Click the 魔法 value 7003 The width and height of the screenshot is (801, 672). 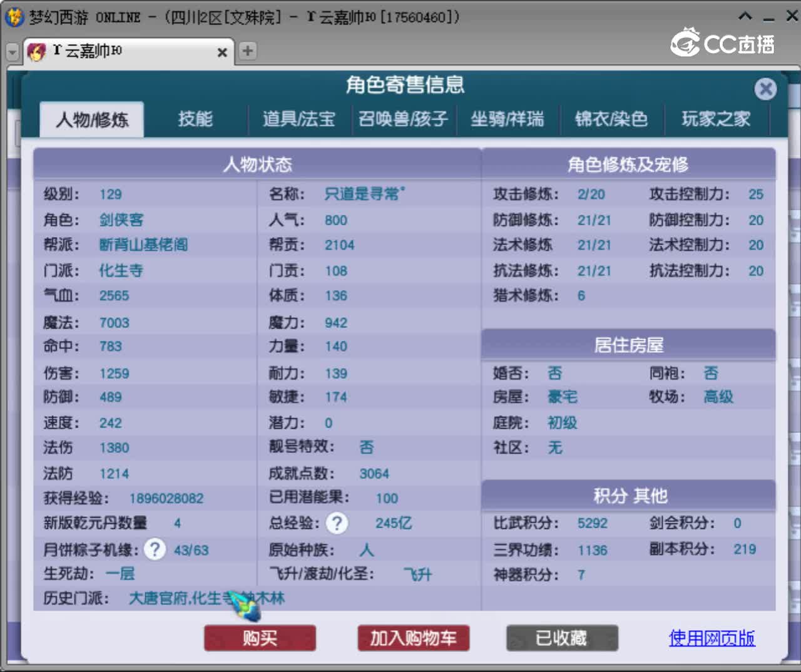coord(115,323)
